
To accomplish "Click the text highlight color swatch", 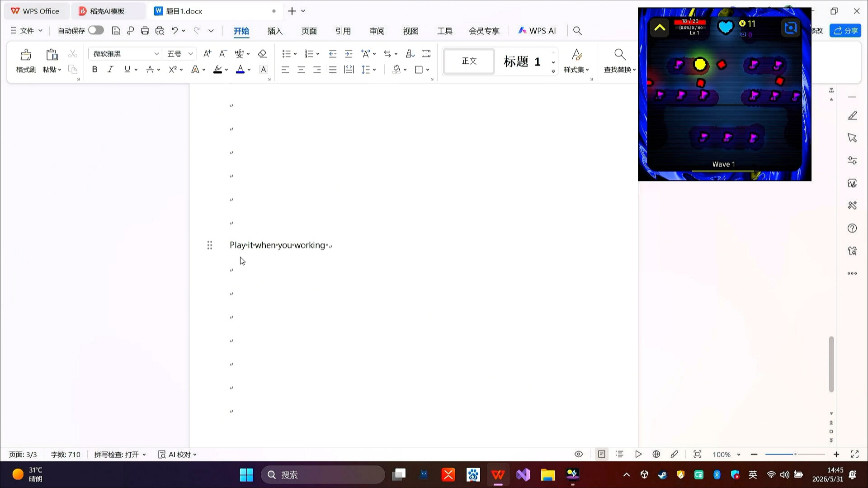I will [218, 70].
